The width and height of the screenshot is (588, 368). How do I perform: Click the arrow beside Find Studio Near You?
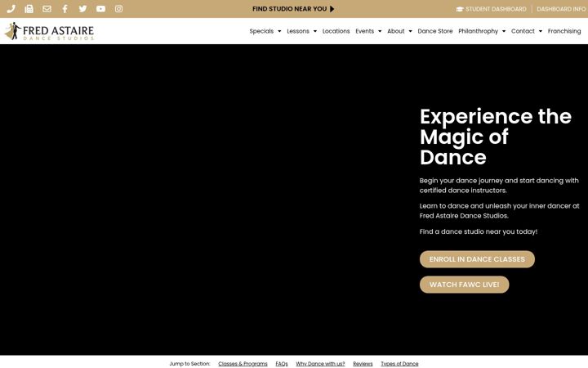[x=332, y=9]
